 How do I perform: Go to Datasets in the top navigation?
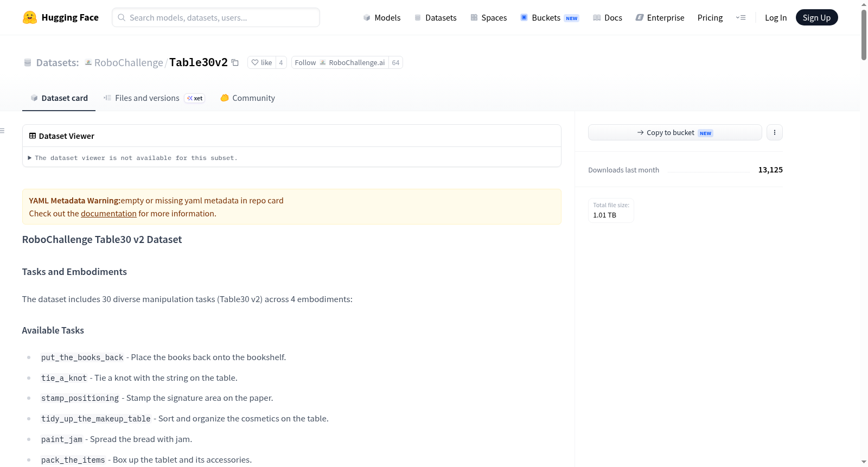point(436,17)
